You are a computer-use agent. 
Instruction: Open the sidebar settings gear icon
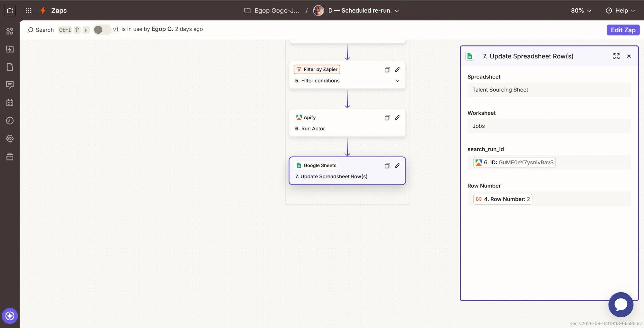(x=10, y=139)
